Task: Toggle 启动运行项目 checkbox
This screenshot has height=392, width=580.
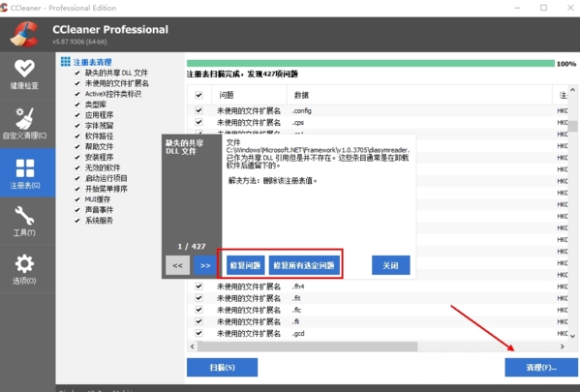Action: [77, 178]
